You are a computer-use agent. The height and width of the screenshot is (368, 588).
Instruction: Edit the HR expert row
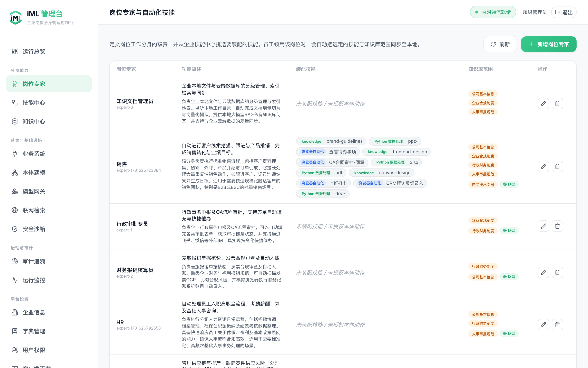[543, 325]
